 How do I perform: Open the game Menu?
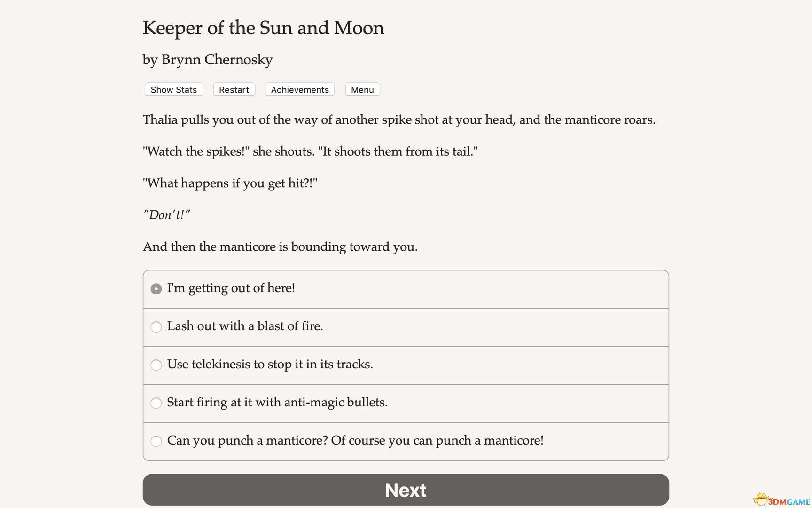[362, 89]
